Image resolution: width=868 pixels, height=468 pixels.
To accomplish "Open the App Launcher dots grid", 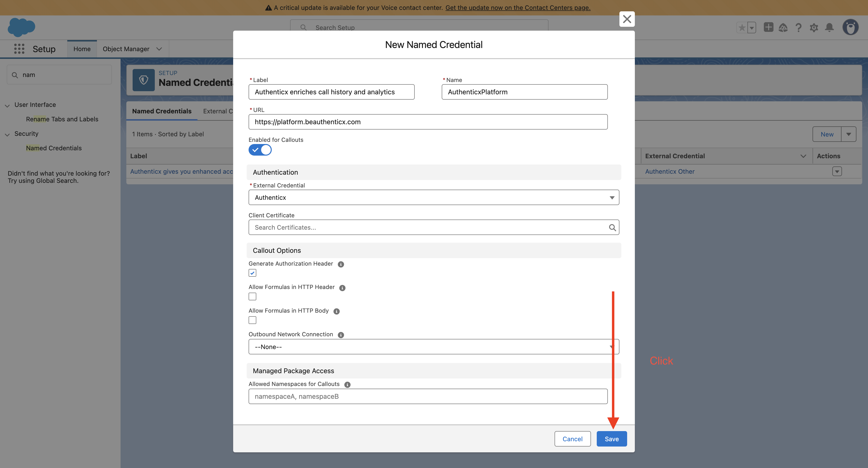I will tap(19, 49).
